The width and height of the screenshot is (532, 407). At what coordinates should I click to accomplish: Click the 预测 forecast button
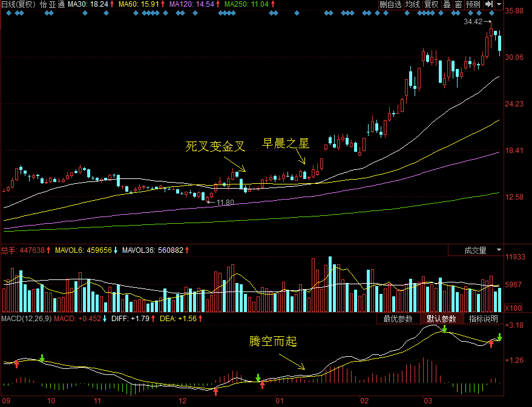[473, 5]
